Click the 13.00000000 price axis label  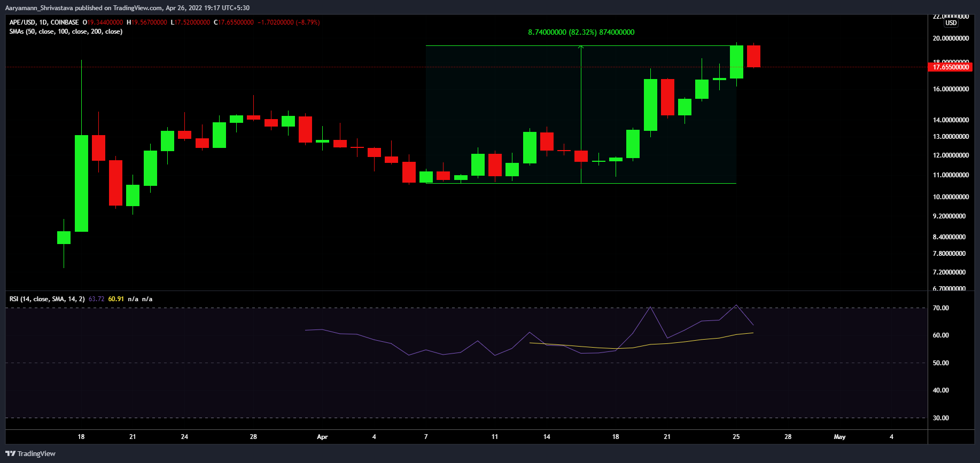(951, 137)
